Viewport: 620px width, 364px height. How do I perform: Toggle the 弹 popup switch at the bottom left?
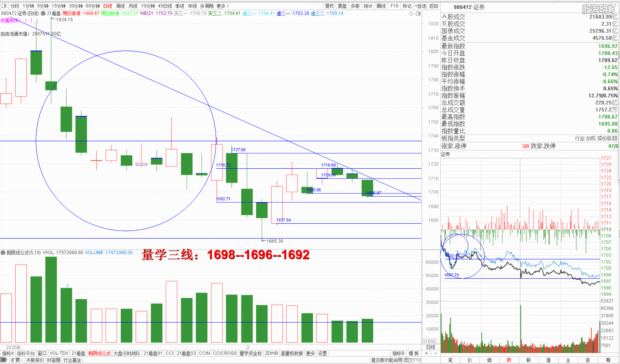3,360
